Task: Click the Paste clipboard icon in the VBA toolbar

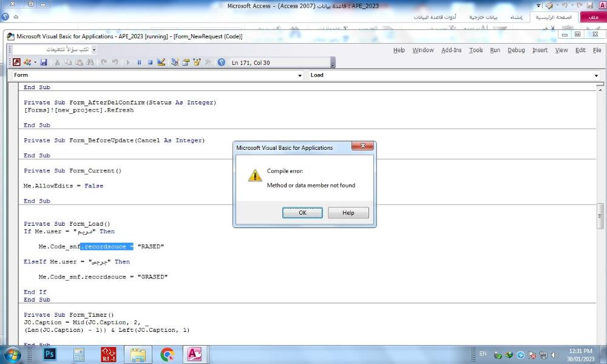Action: [80, 62]
